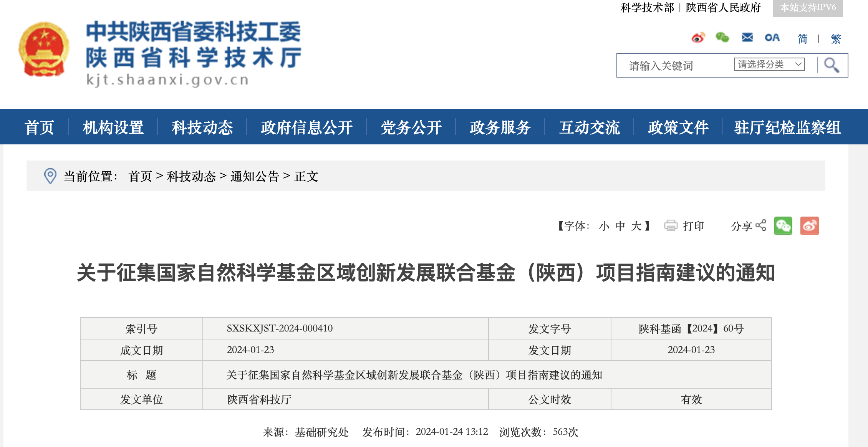Click 本站支持IPV6 badge
Image resolution: width=868 pixels, height=447 pixels.
tap(808, 8)
